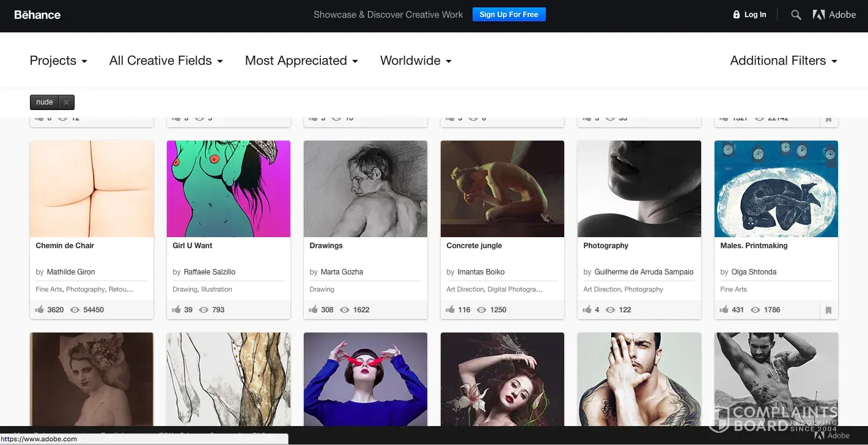Expand the Projects dropdown
Viewport: 868px width, 445px height.
(59, 61)
